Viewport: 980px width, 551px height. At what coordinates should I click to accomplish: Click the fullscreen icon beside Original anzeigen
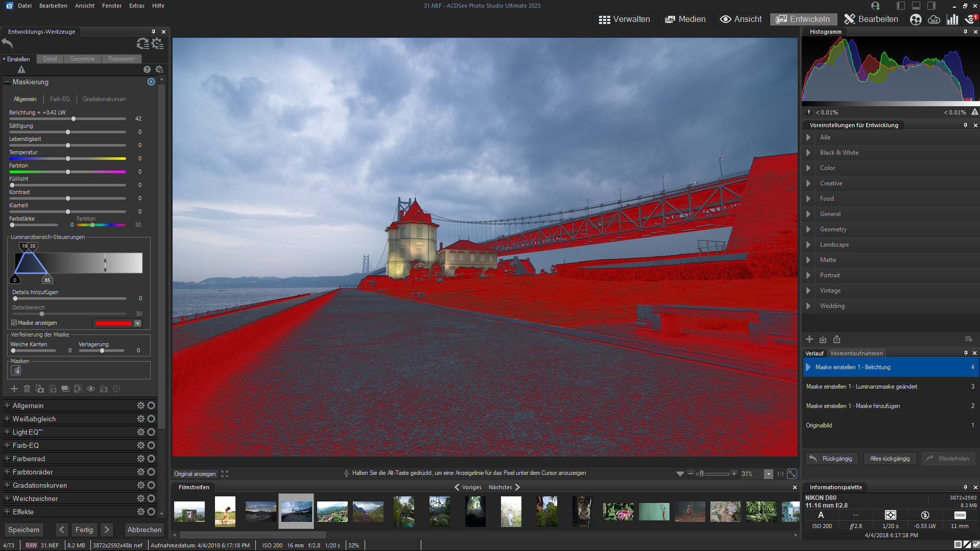[225, 474]
